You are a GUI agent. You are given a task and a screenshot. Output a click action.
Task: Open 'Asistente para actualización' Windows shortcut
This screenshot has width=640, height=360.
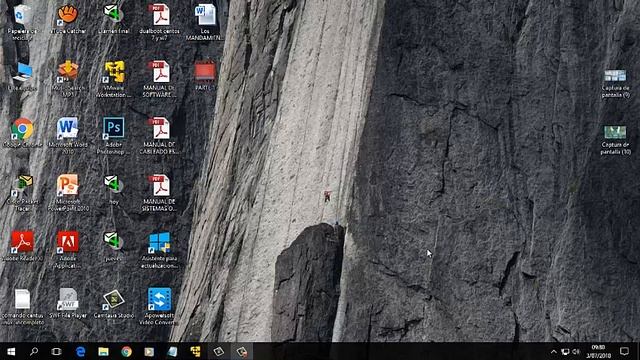pos(160,249)
